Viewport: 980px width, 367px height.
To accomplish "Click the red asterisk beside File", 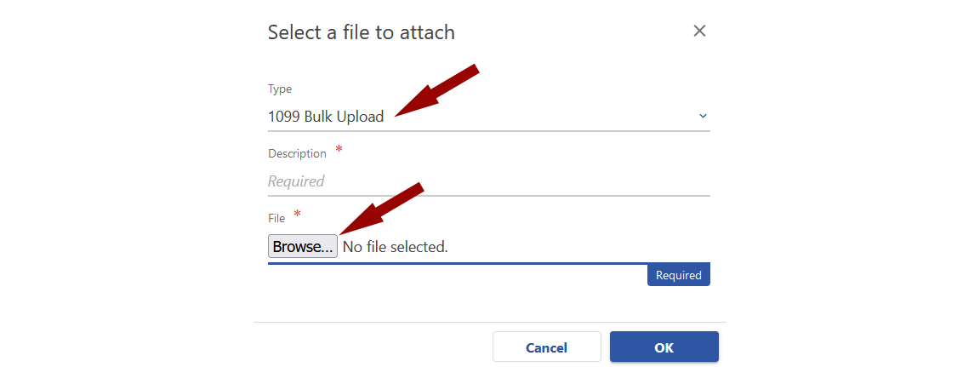I will coord(298,215).
